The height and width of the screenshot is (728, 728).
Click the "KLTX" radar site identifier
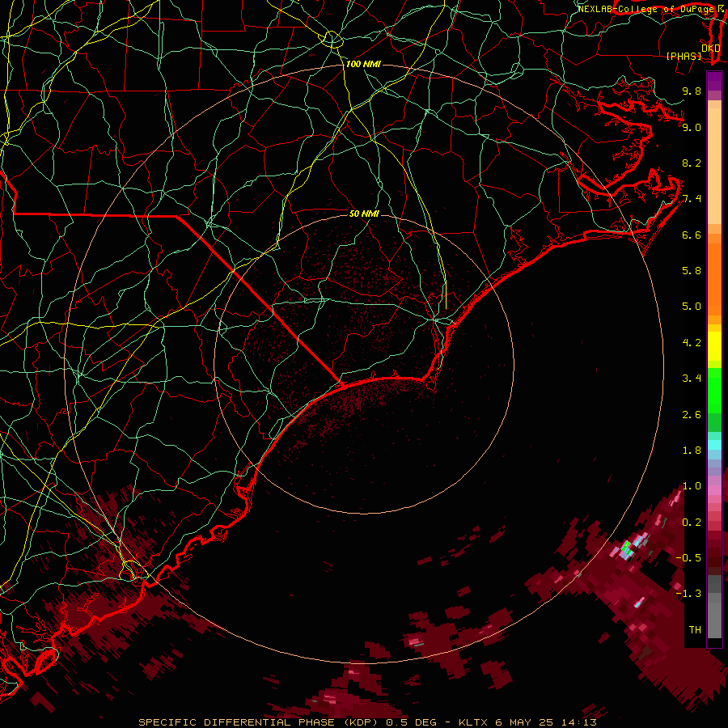pyautogui.click(x=473, y=722)
